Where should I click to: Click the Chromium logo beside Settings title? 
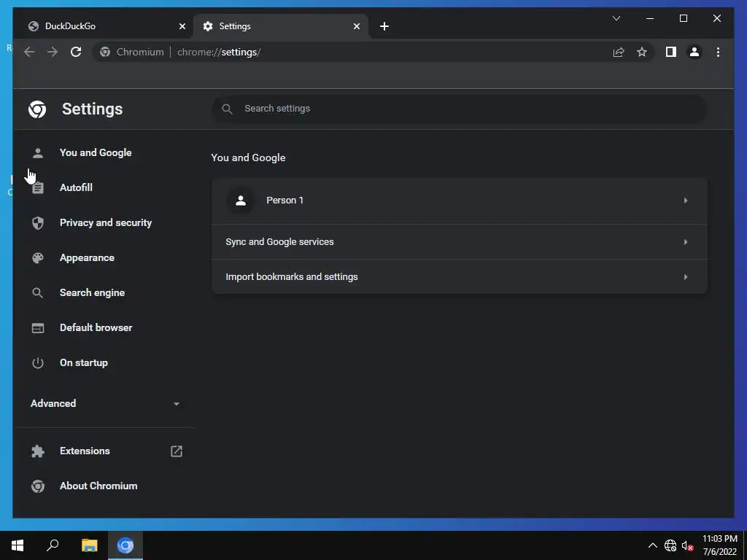pyautogui.click(x=37, y=109)
